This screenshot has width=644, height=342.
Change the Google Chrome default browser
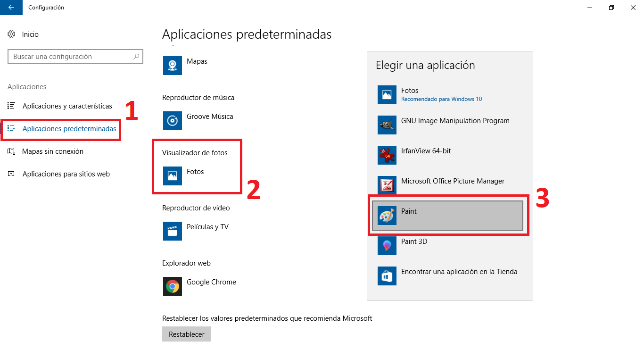[x=211, y=282]
